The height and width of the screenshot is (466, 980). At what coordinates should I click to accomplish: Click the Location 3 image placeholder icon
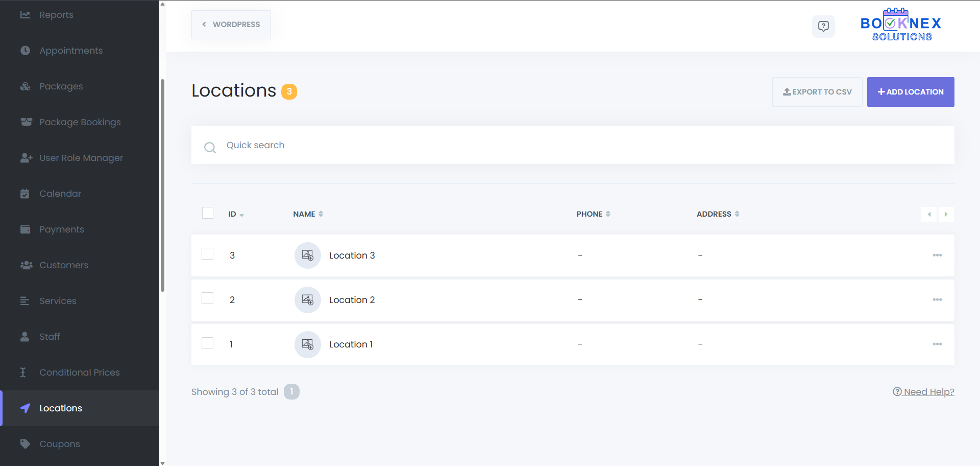coord(307,255)
